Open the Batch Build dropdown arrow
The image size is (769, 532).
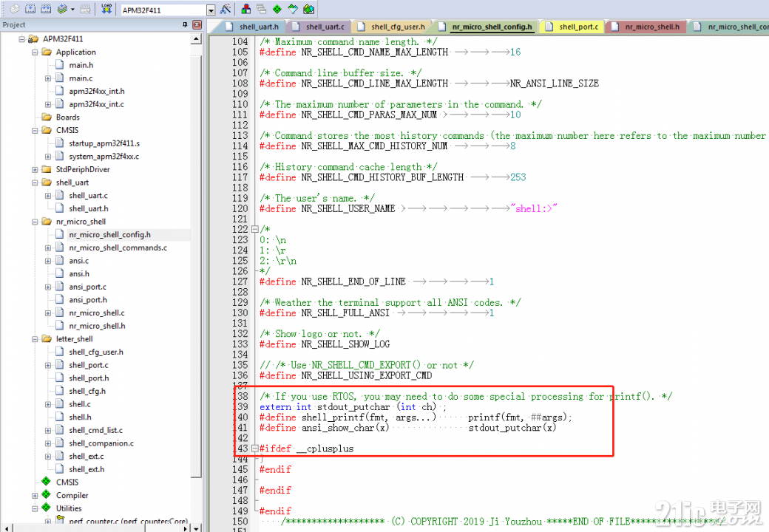[x=72, y=10]
